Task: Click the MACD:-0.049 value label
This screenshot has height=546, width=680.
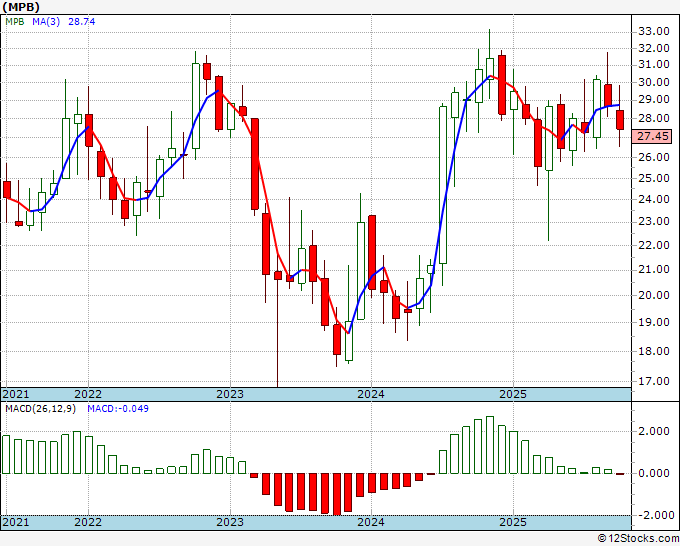Action: 118,409
